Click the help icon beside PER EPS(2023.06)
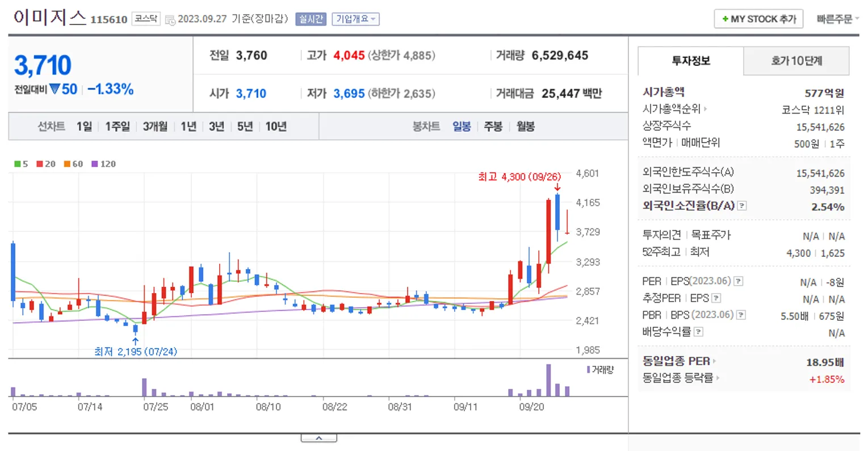Viewport: 868px width, 451px height. (738, 281)
